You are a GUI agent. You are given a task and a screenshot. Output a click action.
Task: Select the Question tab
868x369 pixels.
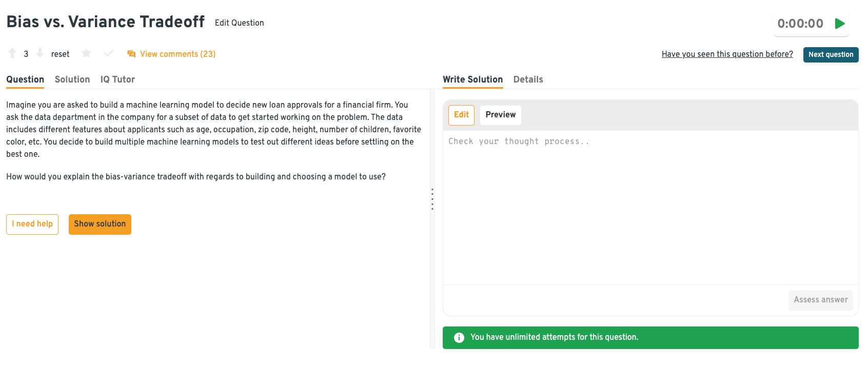click(25, 79)
